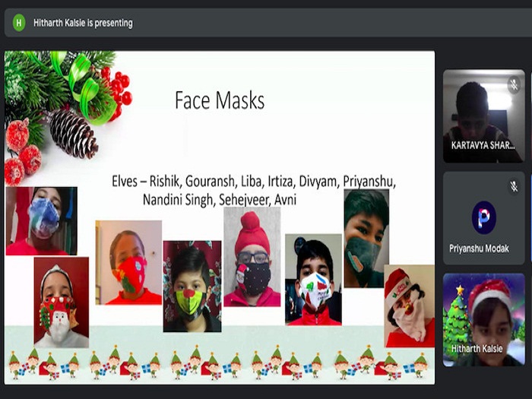Select Hitharth Kalsie's video tile

coord(484,320)
